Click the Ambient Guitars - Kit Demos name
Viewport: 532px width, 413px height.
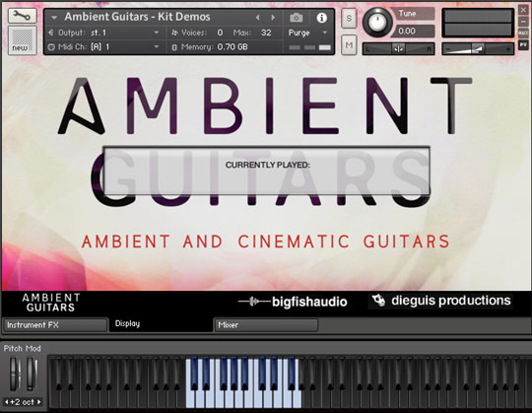tap(137, 17)
